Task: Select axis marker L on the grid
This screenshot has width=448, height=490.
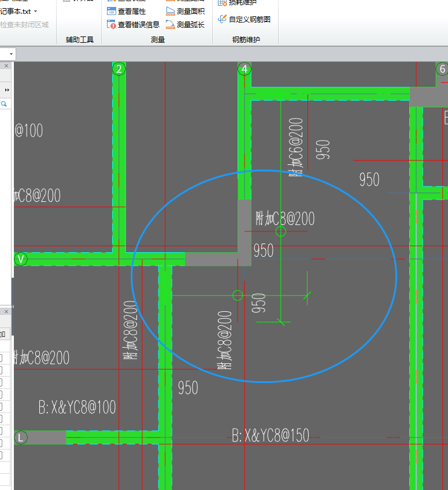Action: tap(21, 437)
